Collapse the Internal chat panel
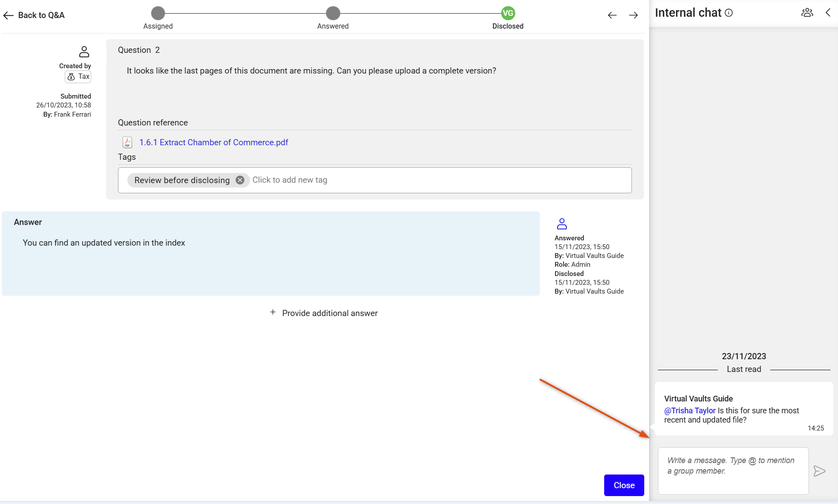The width and height of the screenshot is (838, 504). (828, 13)
